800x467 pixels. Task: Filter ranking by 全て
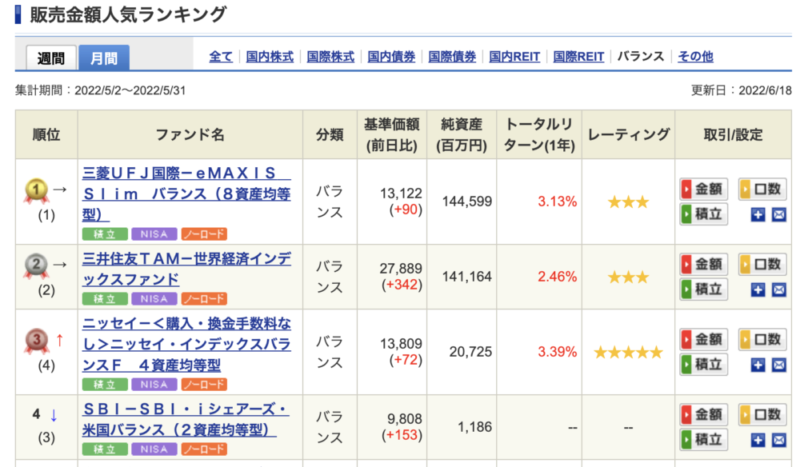pos(221,57)
